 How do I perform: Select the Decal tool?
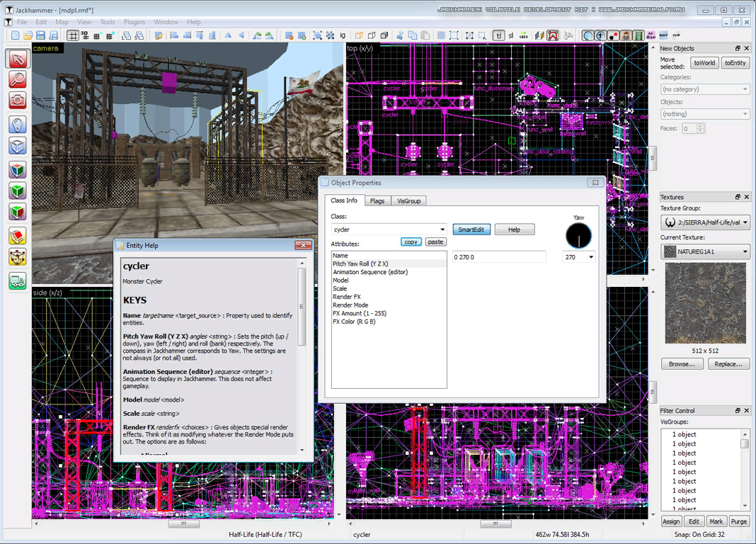(x=18, y=212)
